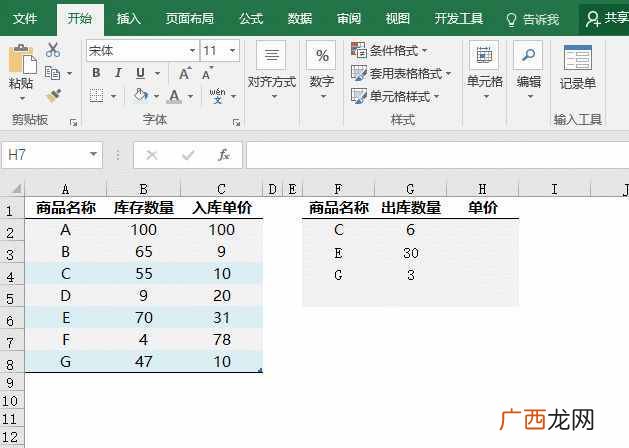Open the File (文件) tab

click(25, 18)
